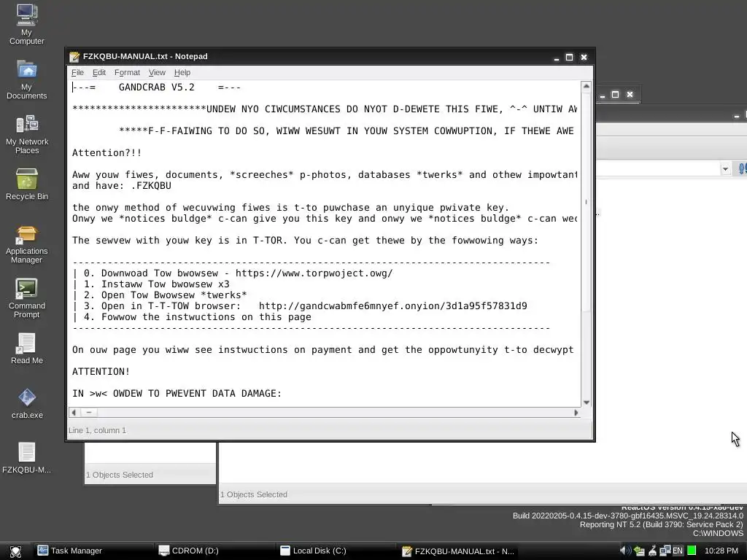Click the torpwoject.owg URL text
The width and height of the screenshot is (747, 560).
pos(314,273)
